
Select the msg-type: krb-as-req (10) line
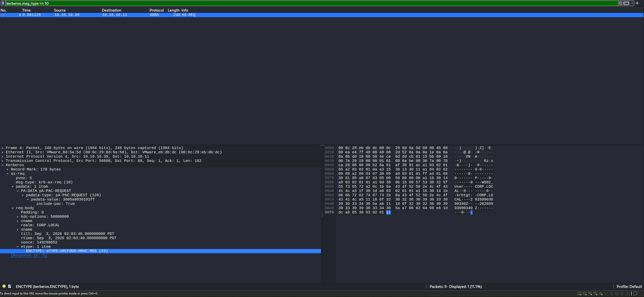[x=44, y=182]
